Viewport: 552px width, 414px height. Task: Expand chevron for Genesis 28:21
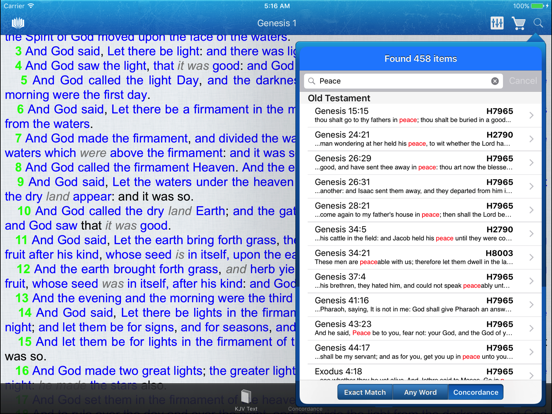(532, 209)
